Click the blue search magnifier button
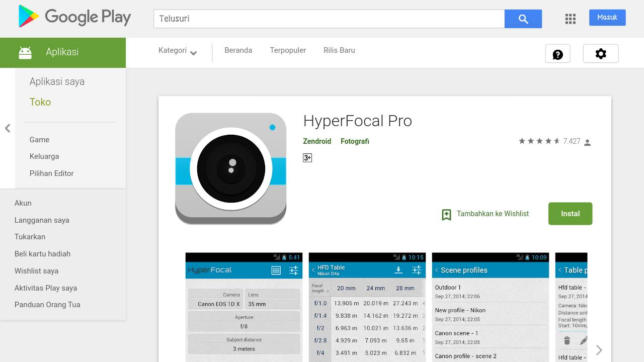Image resolution: width=644 pixels, height=362 pixels. coord(523,19)
